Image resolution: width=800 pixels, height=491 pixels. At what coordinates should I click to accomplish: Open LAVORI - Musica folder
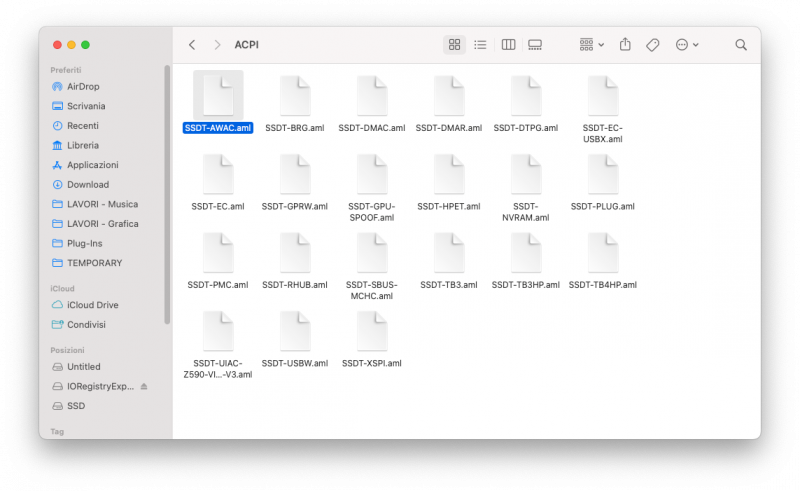(x=95, y=204)
